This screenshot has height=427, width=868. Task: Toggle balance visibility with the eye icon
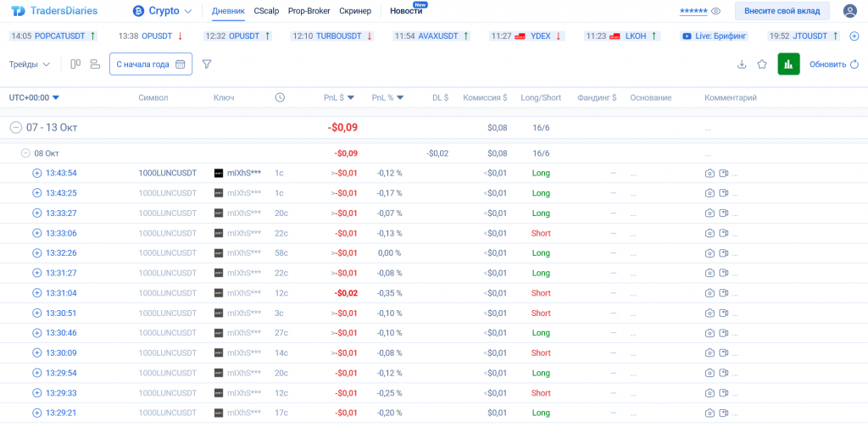(x=716, y=11)
